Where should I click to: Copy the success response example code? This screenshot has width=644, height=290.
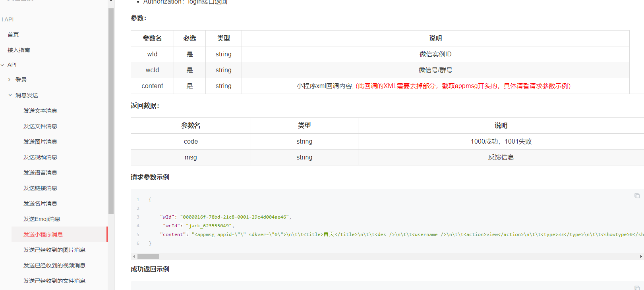637,288
